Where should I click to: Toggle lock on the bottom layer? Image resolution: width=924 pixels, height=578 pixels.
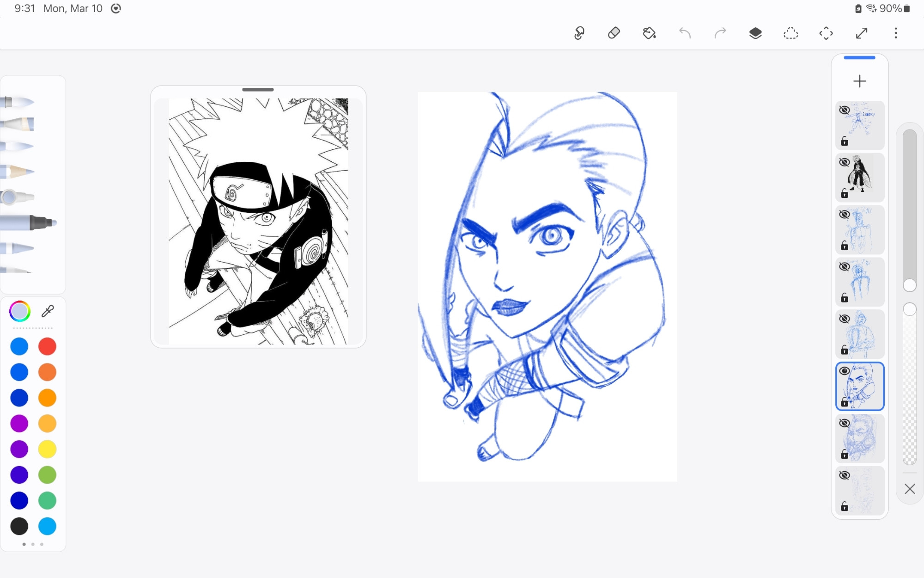coord(845,506)
